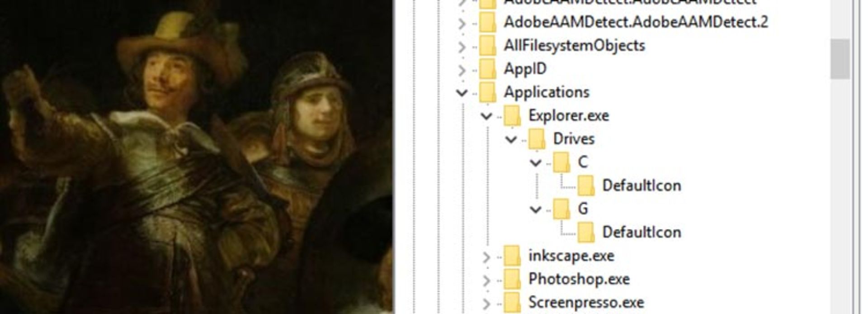Viewport: 868px width, 314px height.
Task: Click the folder icon beside AllFilesystemObjects
Action: tap(488, 46)
